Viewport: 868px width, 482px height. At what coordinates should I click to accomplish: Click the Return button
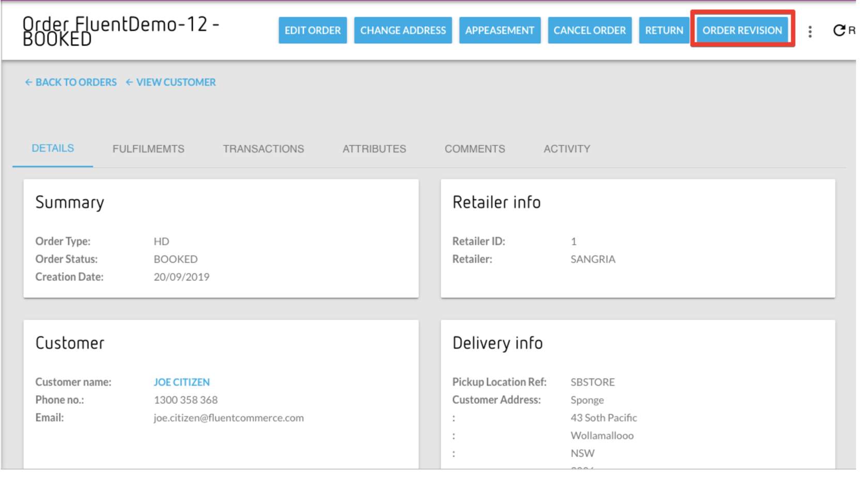[663, 31]
